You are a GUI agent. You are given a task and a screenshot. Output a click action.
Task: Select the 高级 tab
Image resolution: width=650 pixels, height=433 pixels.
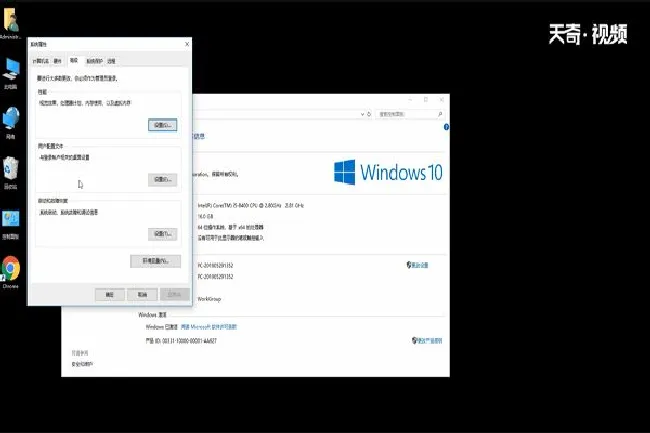click(74, 60)
